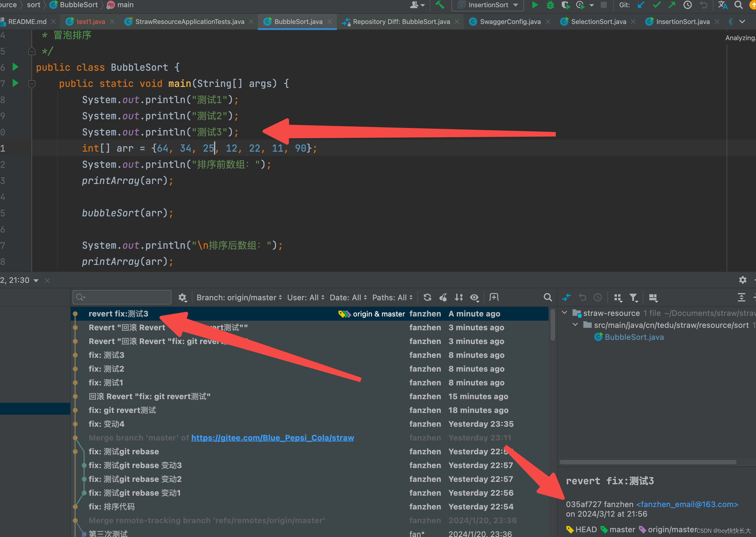Select commit 'revert fix:测试3'

[x=310, y=313]
